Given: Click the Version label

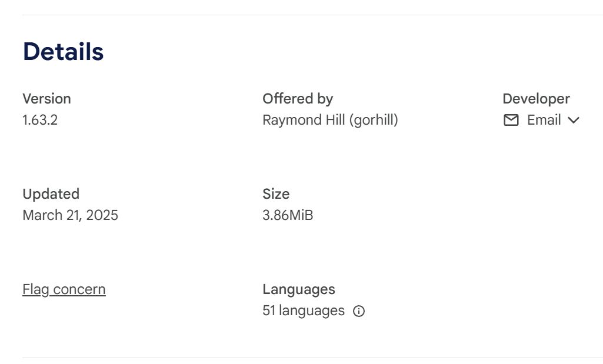Looking at the screenshot, I should click(x=46, y=99).
